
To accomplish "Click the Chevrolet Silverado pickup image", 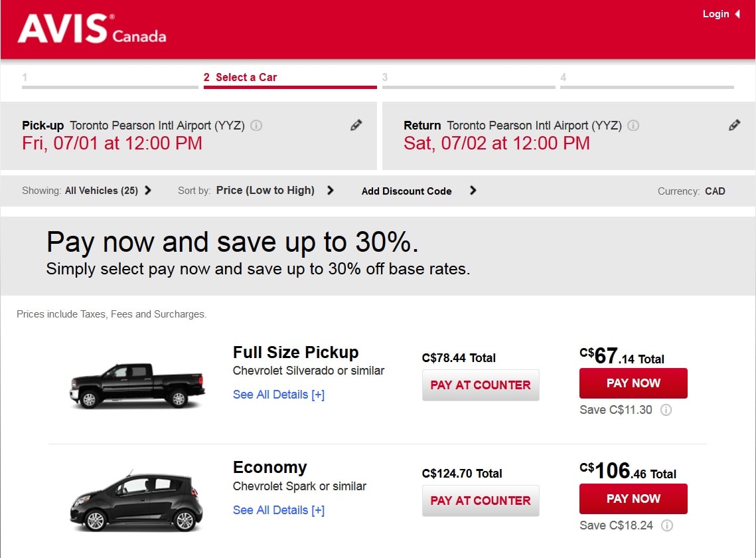I will 137,385.
